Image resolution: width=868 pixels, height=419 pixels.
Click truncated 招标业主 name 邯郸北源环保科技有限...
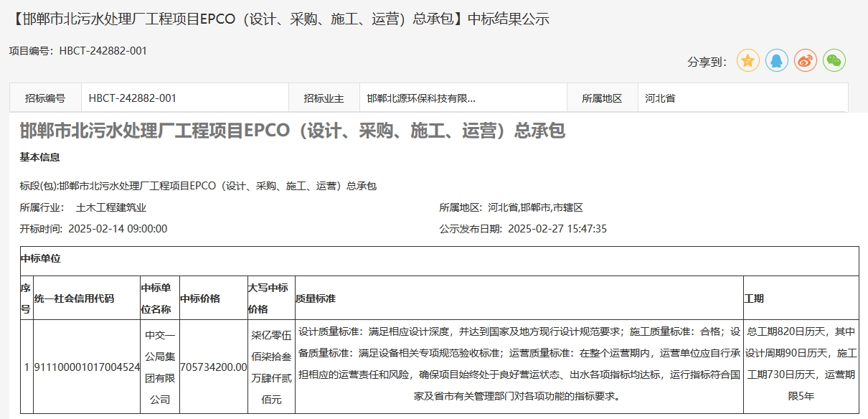[x=421, y=98]
